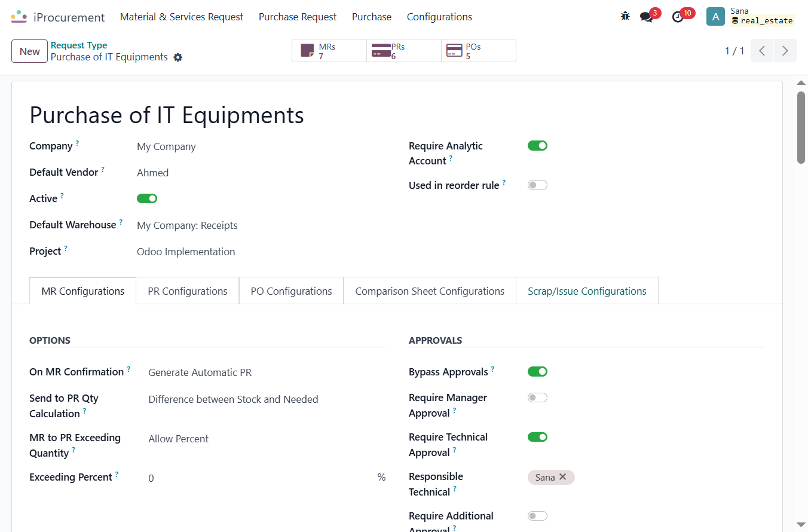Disable the Require Analytic Account toggle

(x=537, y=145)
